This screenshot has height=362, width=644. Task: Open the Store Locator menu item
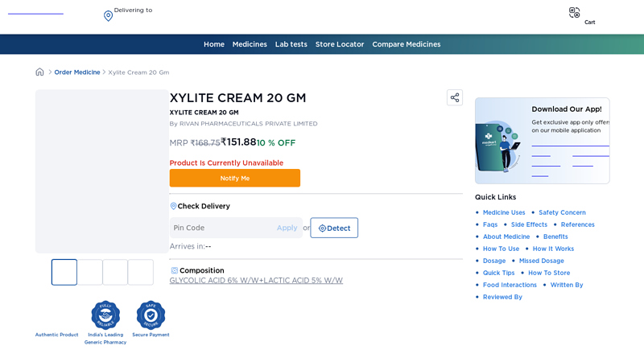[x=340, y=44]
